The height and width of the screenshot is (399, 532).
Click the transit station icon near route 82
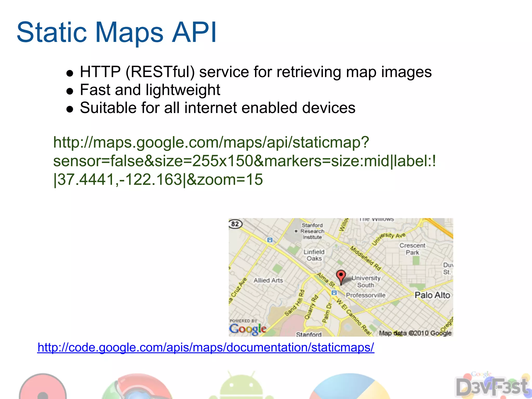pos(270,240)
